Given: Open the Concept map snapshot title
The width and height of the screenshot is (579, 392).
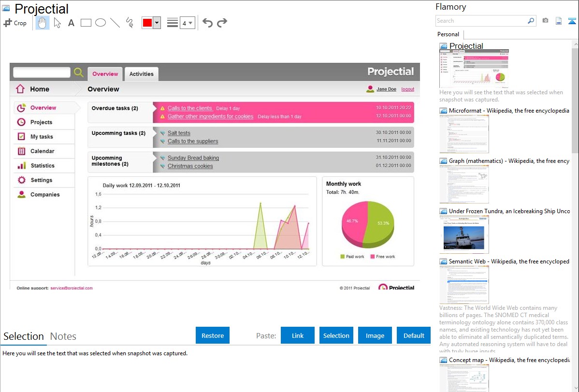Looking at the screenshot, I should coord(509,360).
